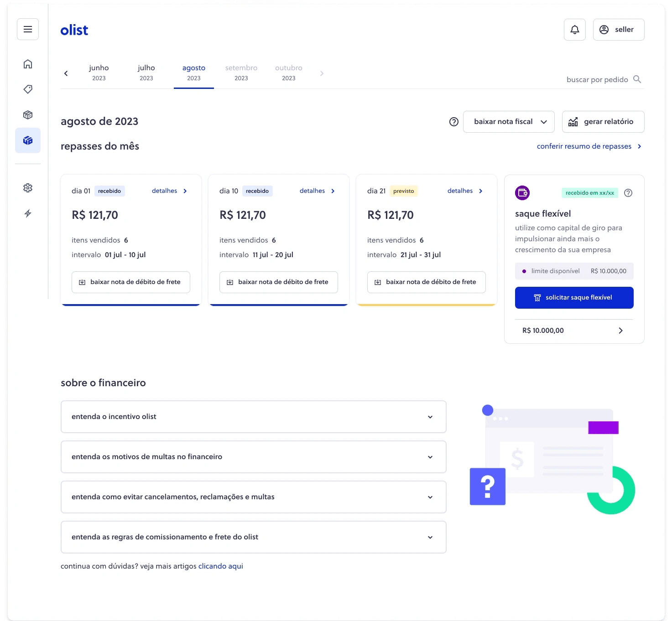This screenshot has height=621, width=672.
Task: Go to previous months with left arrow
Action: tap(66, 73)
